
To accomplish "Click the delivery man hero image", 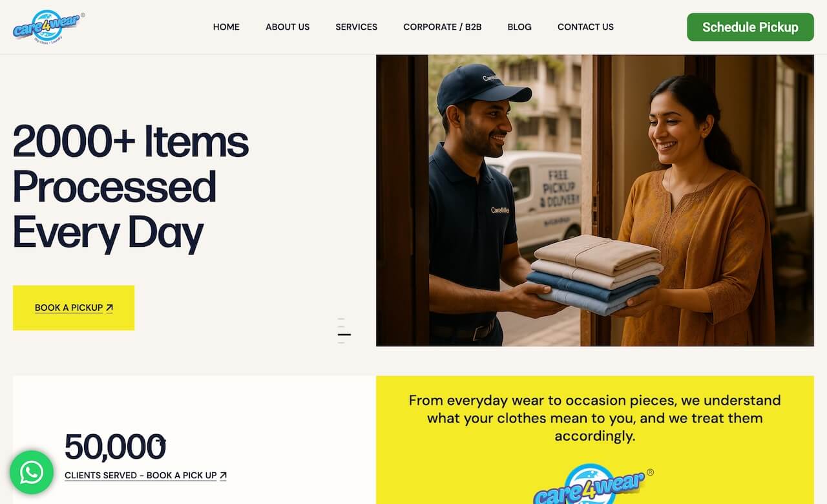I will click(x=595, y=200).
